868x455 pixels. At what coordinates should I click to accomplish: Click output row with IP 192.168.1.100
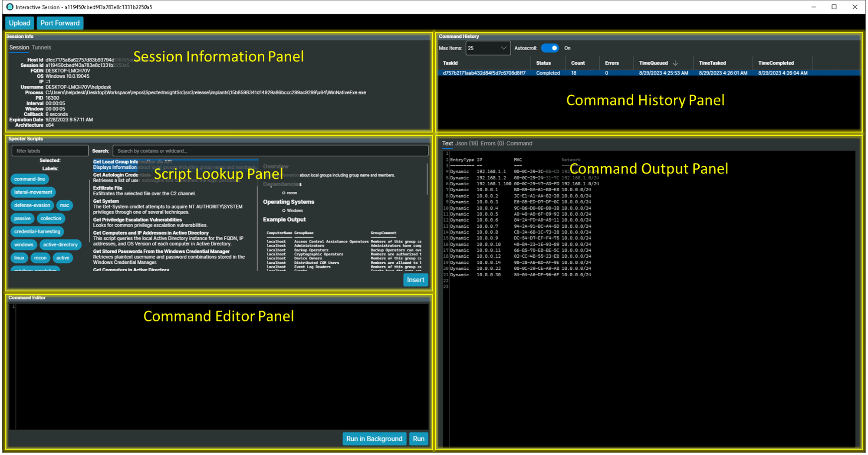pos(524,184)
